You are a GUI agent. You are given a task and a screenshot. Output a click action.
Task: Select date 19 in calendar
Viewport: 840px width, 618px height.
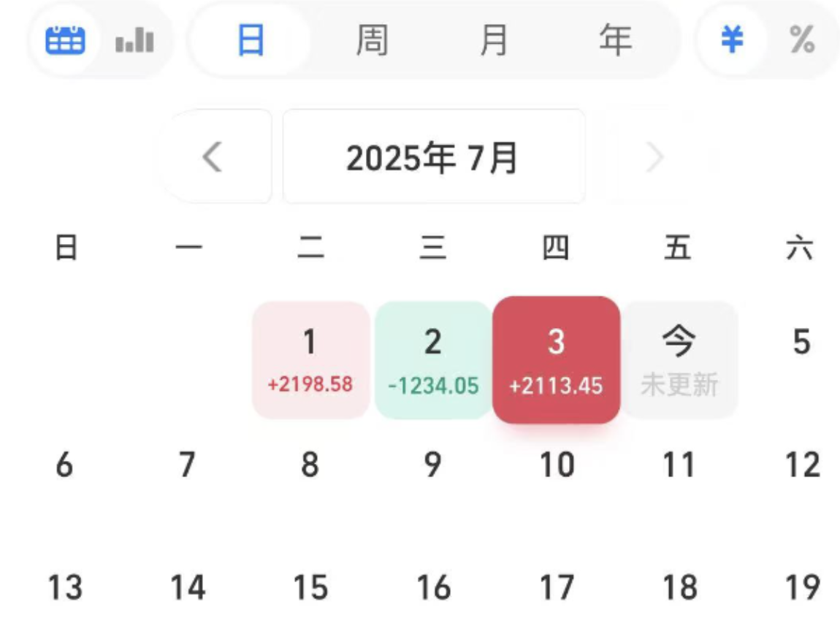click(802, 587)
